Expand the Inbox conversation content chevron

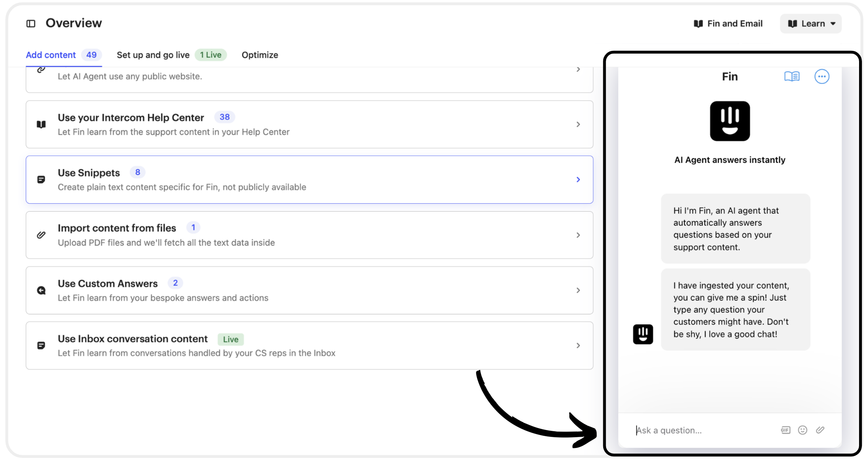point(578,345)
